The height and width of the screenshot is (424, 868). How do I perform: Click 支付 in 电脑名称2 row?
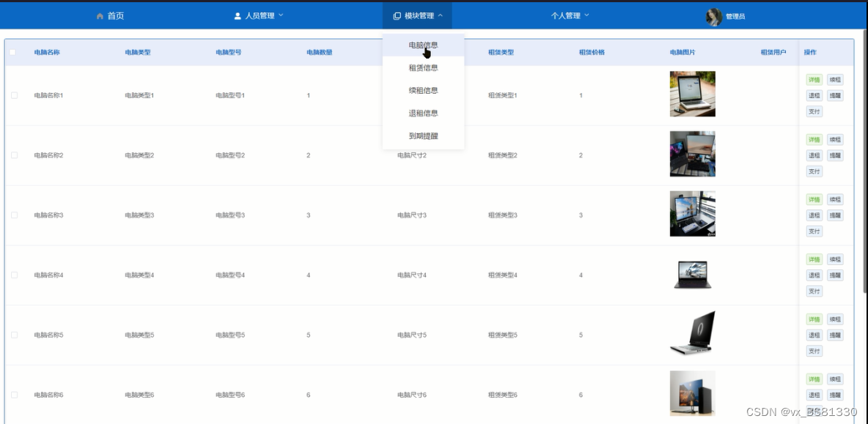point(814,171)
